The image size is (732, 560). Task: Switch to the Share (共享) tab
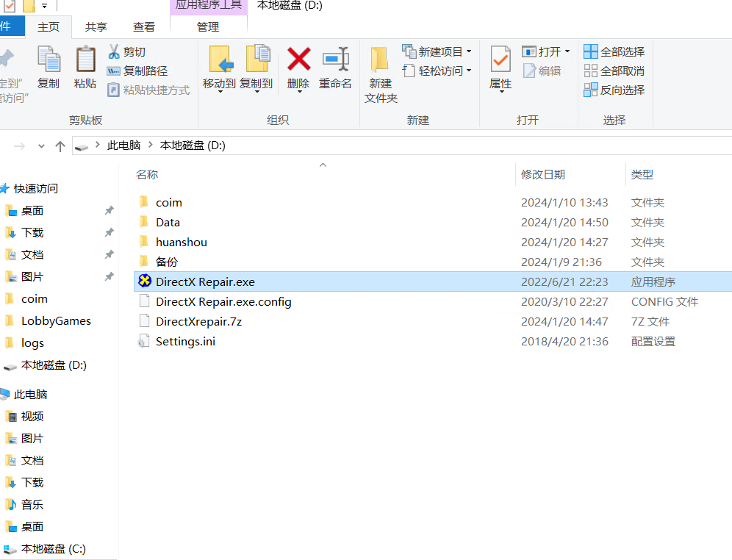pos(96,27)
